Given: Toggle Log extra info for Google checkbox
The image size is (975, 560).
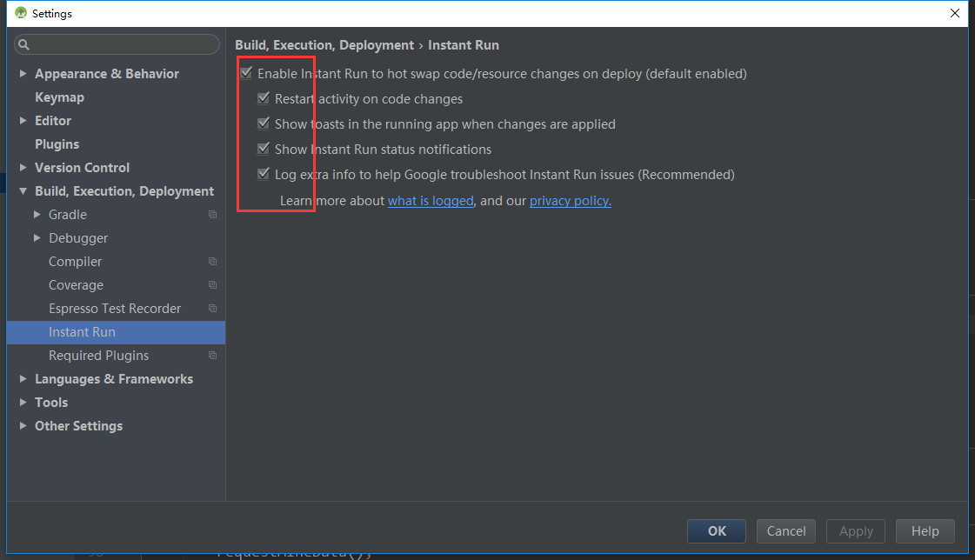Looking at the screenshot, I should [x=264, y=173].
